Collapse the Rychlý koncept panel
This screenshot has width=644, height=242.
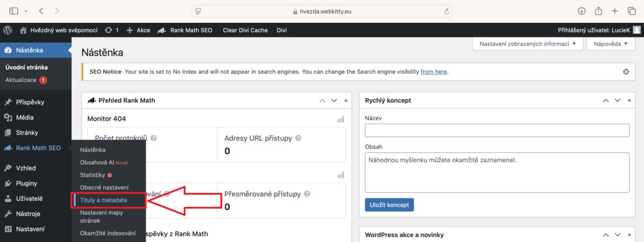(629, 100)
